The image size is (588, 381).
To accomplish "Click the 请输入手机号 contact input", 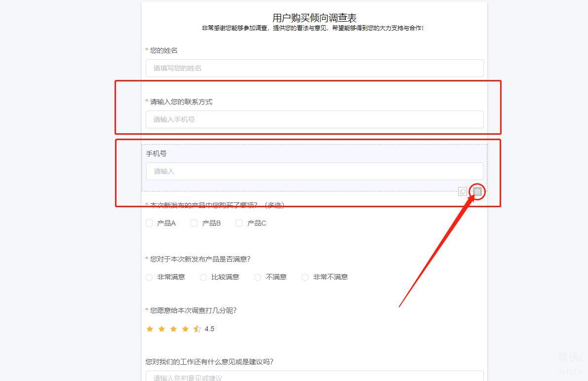I will [314, 119].
